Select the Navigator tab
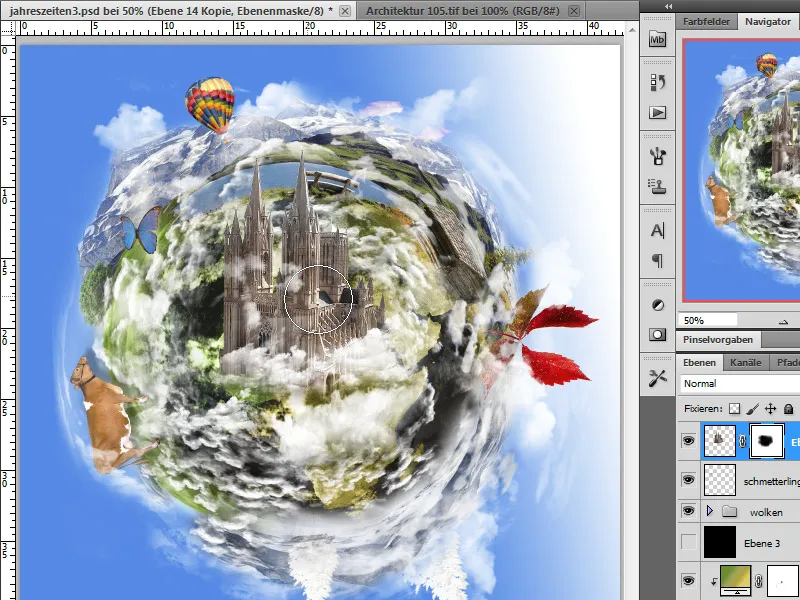Screen dimensions: 800x600 pos(768,21)
